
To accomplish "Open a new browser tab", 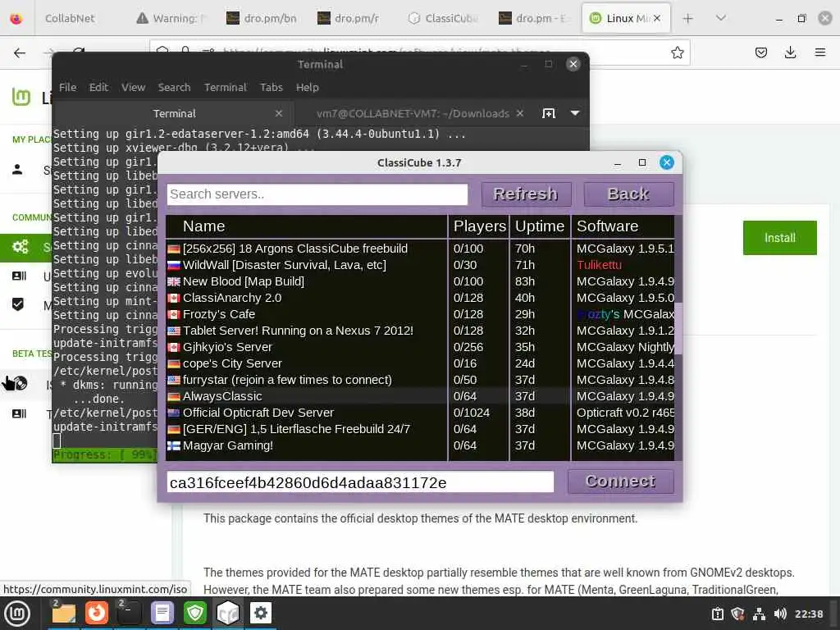I will [688, 19].
